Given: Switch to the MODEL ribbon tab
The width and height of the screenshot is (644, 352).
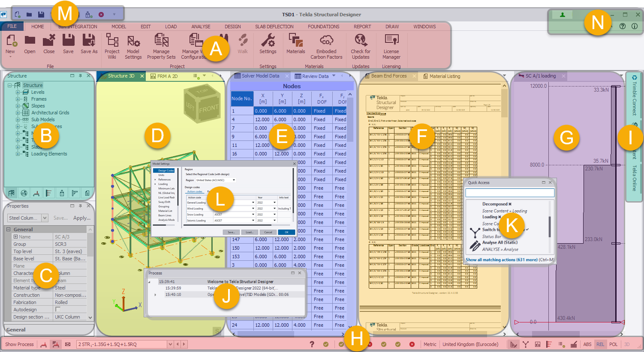Looking at the screenshot, I should point(119,27).
